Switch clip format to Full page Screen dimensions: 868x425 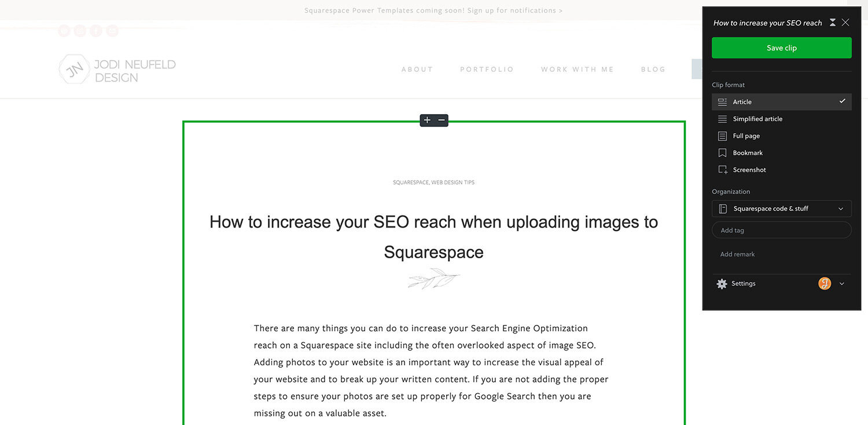pyautogui.click(x=781, y=136)
